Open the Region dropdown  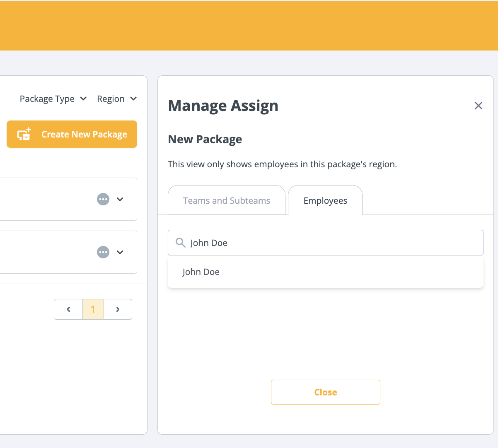(x=117, y=99)
